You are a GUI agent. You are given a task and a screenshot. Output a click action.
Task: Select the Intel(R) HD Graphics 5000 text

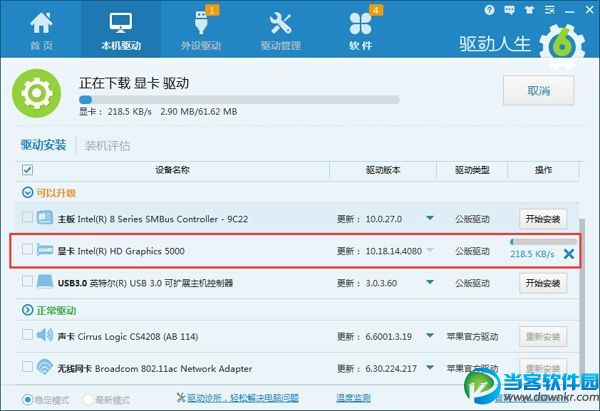click(x=131, y=251)
